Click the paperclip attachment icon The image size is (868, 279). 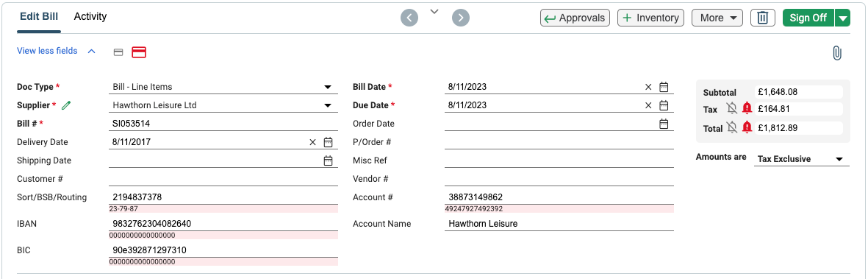tap(837, 53)
